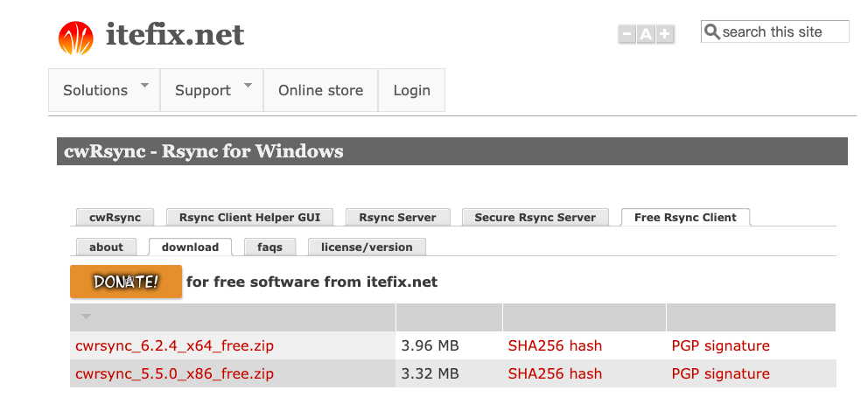Open PGP signature for 5.5.0 x86

[x=720, y=374]
